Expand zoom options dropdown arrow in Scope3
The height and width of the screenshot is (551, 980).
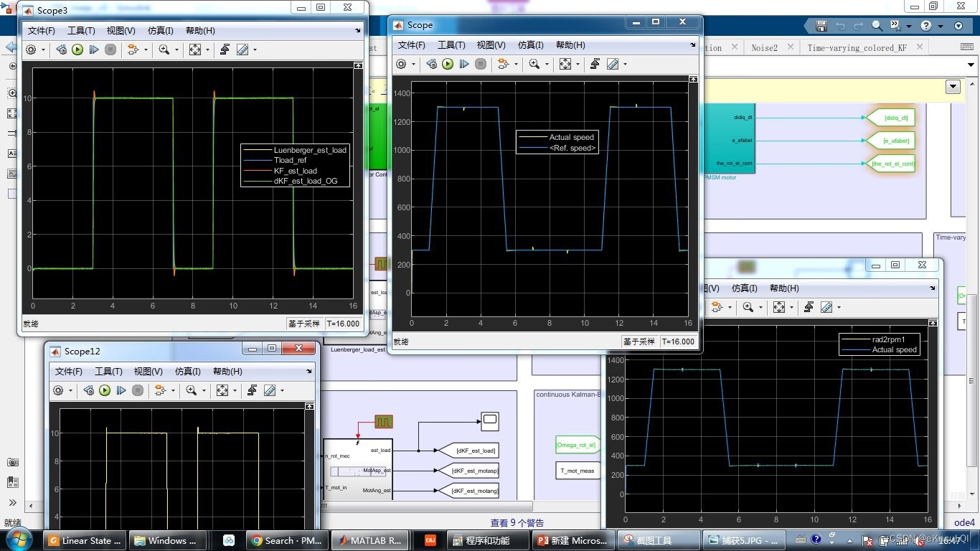point(176,50)
